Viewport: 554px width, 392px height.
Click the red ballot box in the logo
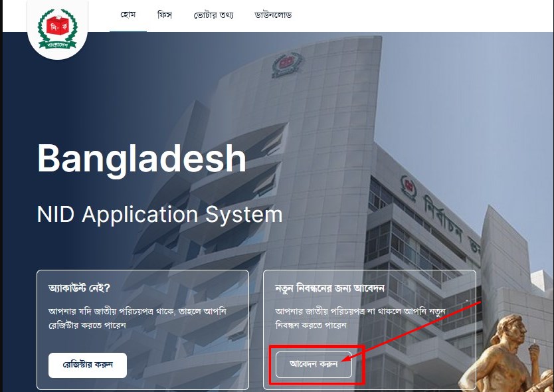(57, 25)
